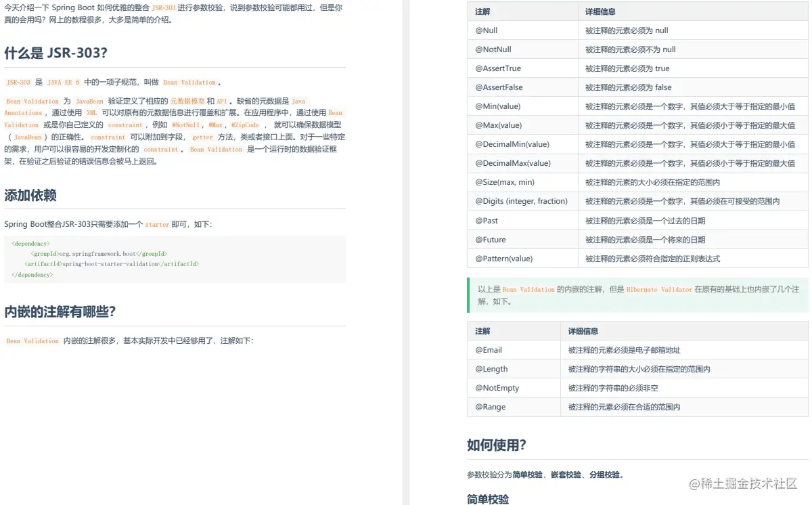Viewport: 812px width, 505px height.
Task: Click description 被注释的元素必须是一个过去的日期
Action: pos(646,221)
